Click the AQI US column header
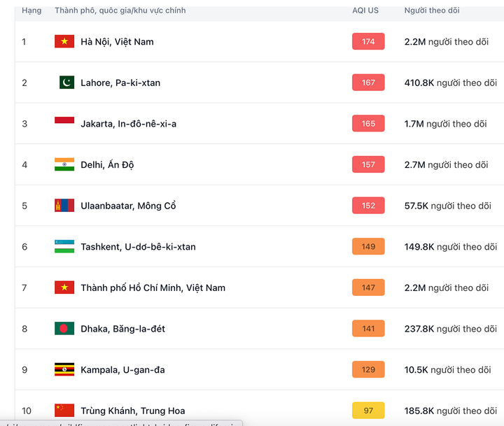This screenshot has width=504, height=426. coord(365,10)
